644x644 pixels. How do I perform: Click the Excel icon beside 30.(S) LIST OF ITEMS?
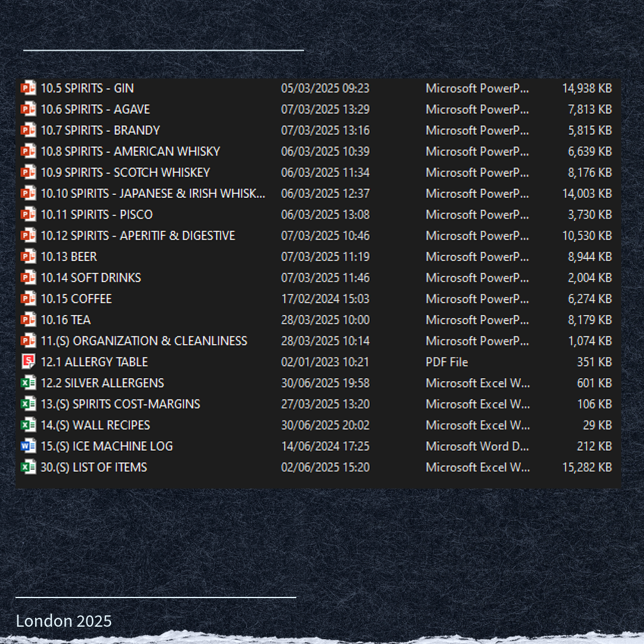[x=29, y=467]
